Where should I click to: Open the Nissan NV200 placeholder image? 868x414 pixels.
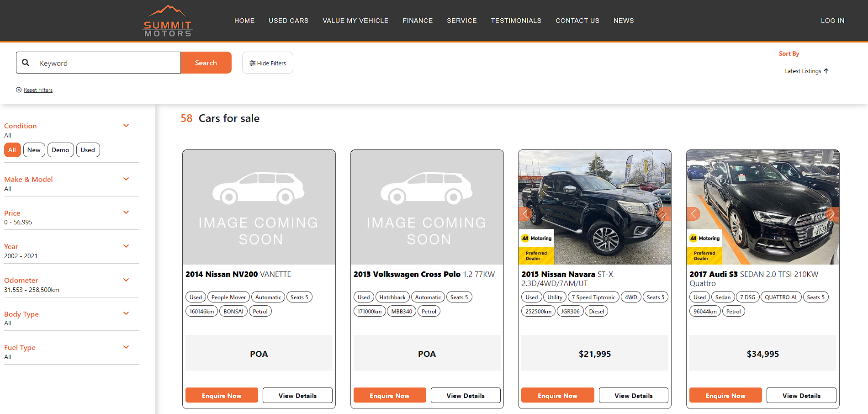coord(259,207)
